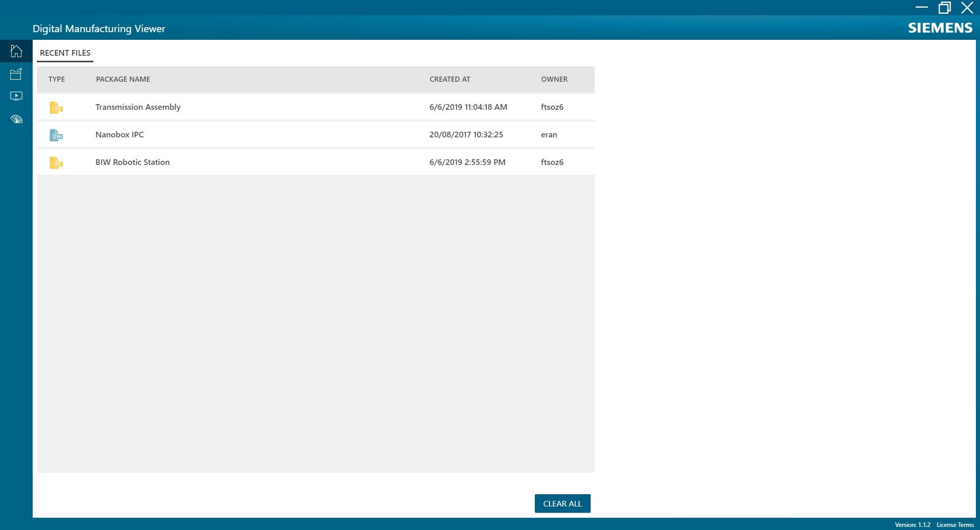Viewport: 980px width, 530px height.
Task: Select the fan-shaped swatch icon in sidebar
Action: [x=16, y=119]
